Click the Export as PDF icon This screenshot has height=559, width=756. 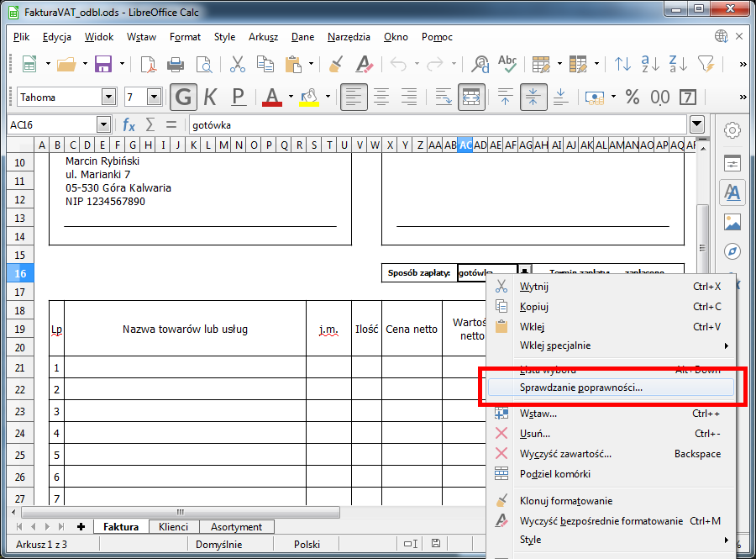point(148,65)
